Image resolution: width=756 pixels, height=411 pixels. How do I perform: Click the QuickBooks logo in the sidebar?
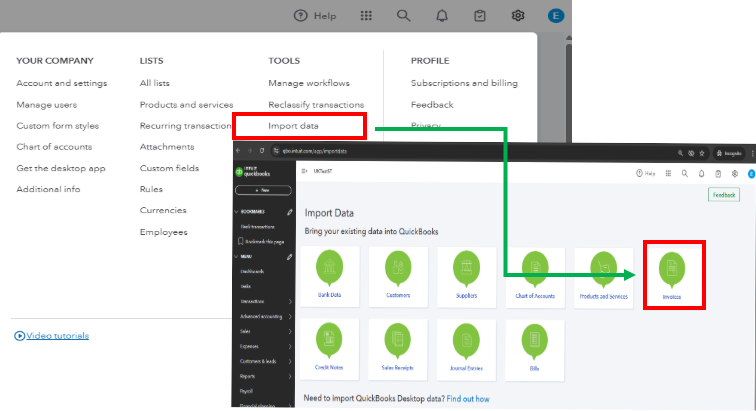252,172
